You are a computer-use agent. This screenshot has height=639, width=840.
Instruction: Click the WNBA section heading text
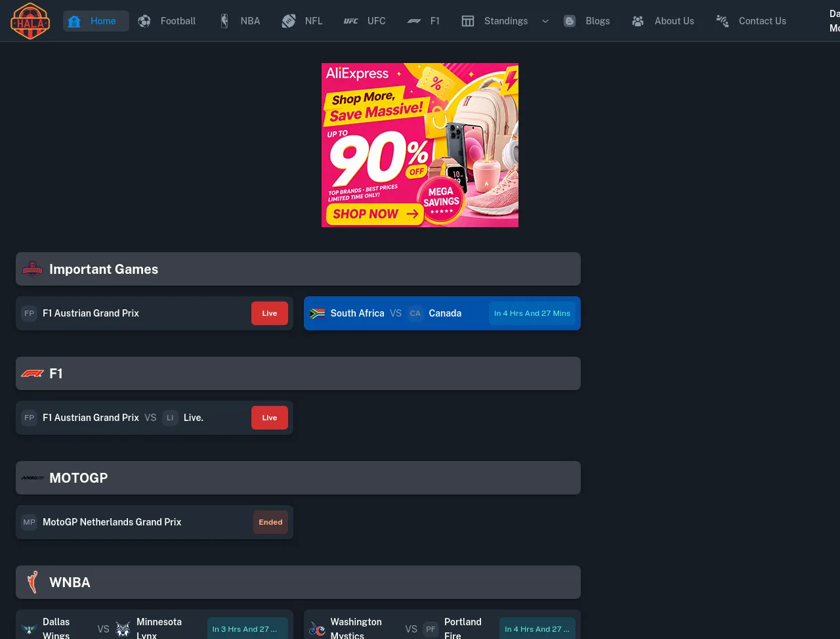click(x=70, y=583)
